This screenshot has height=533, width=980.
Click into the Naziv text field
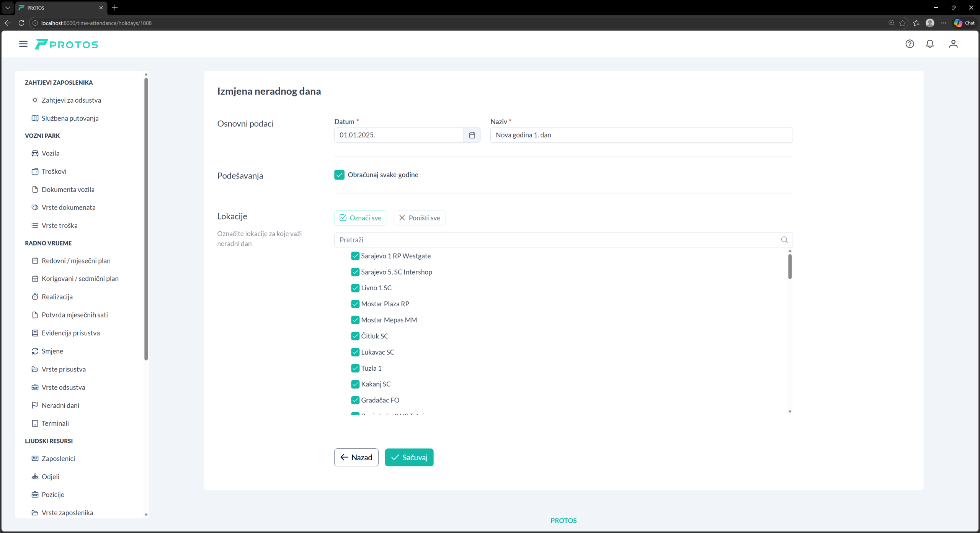pyautogui.click(x=641, y=135)
